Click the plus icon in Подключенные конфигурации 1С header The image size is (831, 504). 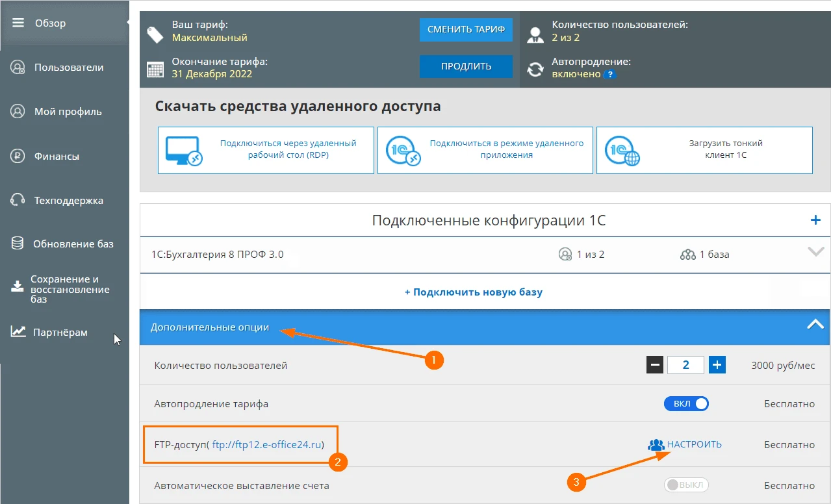click(815, 220)
